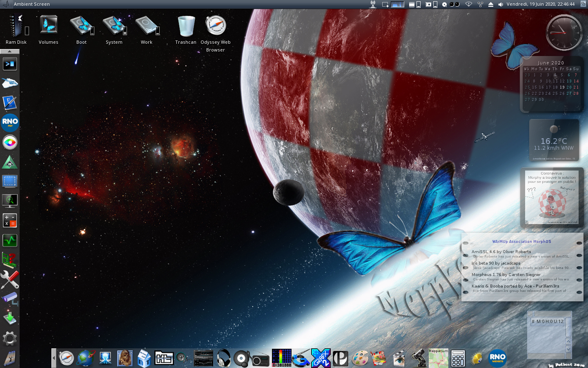The height and width of the screenshot is (368, 588).
Task: Click the screen depth gadget at top right
Action: (x=583, y=4)
